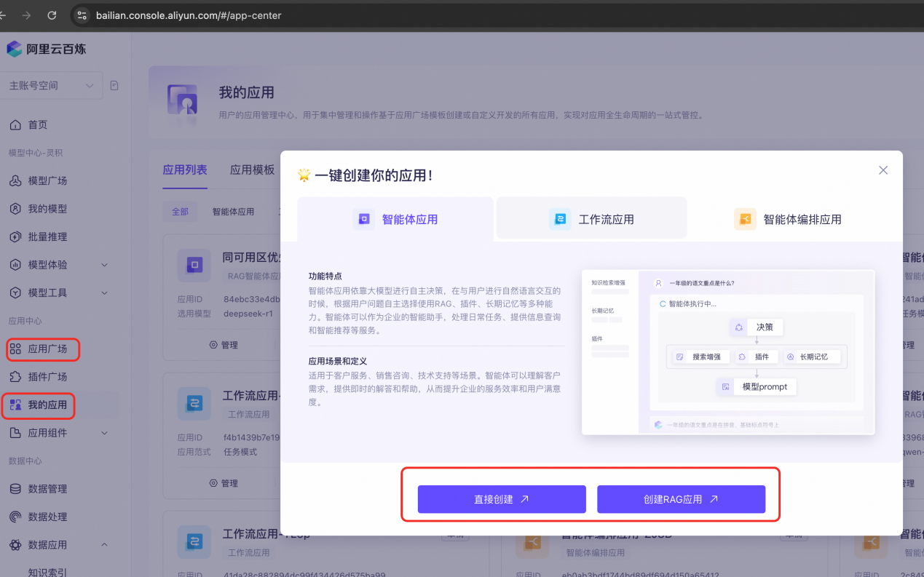Click the orange icon of the eb0ab3bdf1744 card

533,542
